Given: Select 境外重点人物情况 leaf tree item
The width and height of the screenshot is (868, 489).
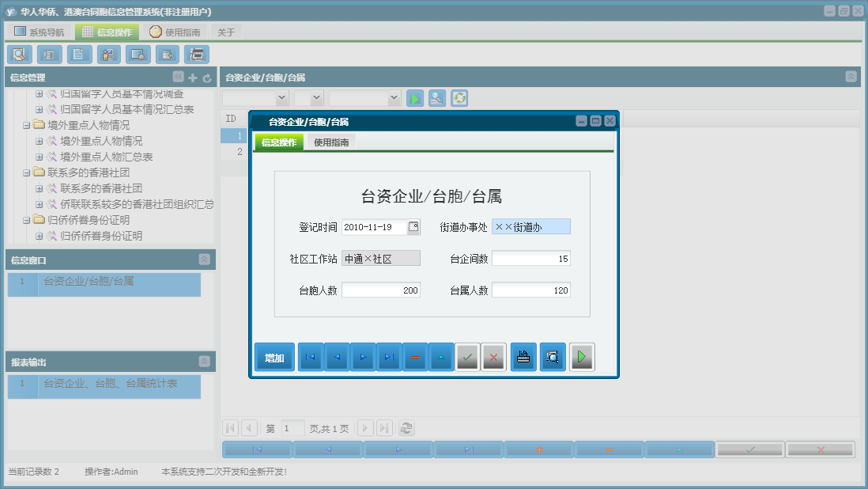Looking at the screenshot, I should (101, 141).
